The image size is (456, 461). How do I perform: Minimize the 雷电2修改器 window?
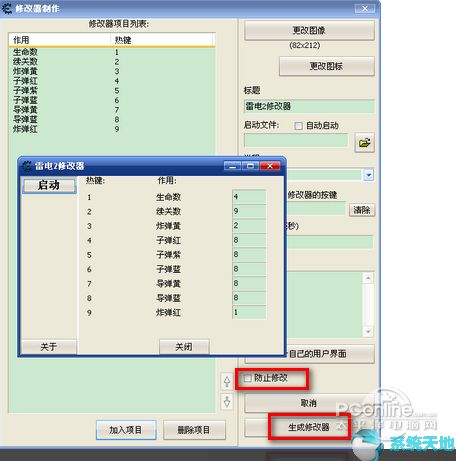(x=233, y=166)
